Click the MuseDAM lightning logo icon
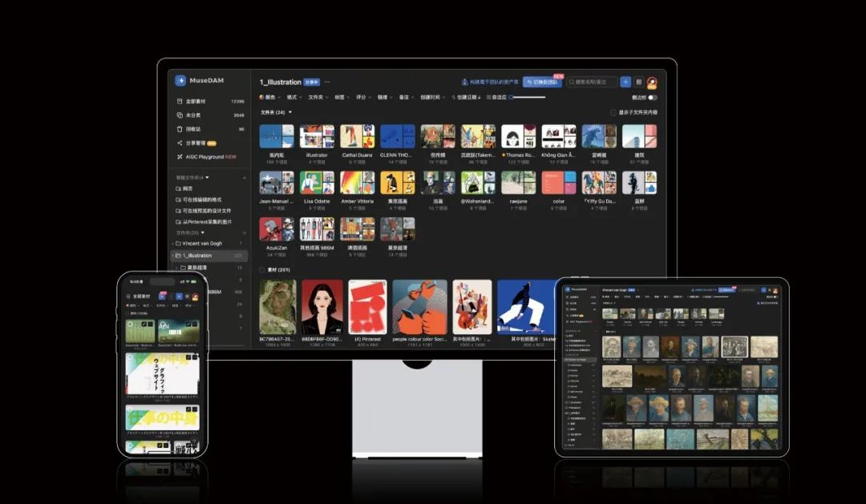 coord(180,81)
